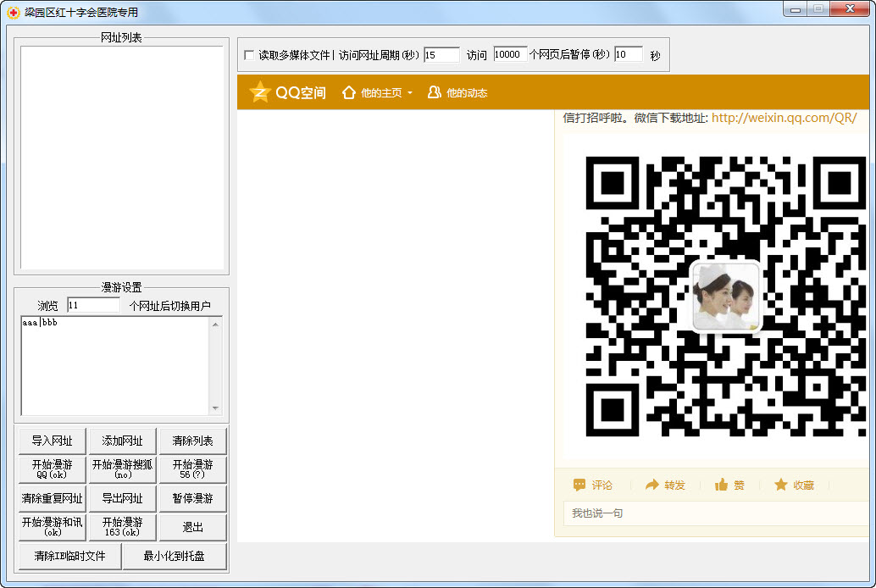Click the QQ空间 star logo
The height and width of the screenshot is (588, 876).
[x=259, y=92]
